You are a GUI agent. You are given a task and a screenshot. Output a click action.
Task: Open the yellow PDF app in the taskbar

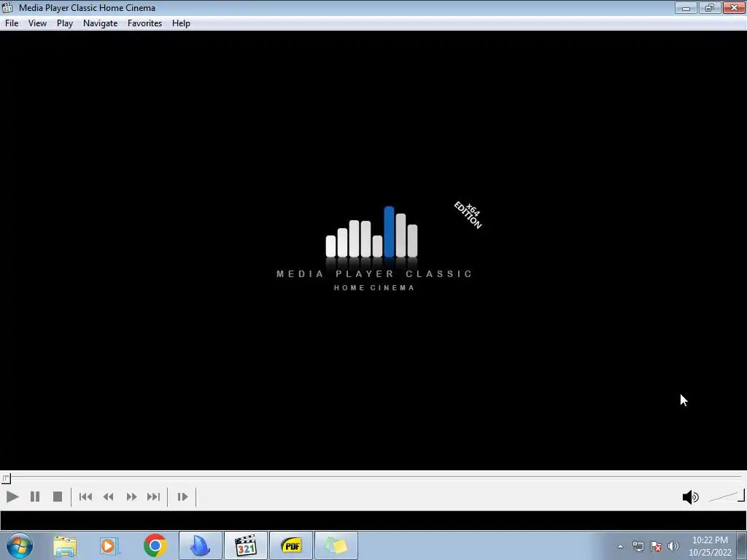(x=291, y=545)
